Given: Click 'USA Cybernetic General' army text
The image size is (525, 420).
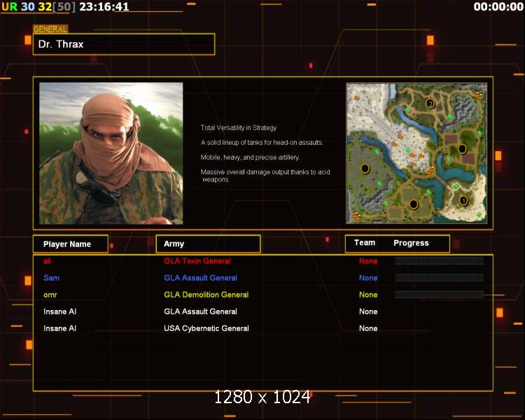Looking at the screenshot, I should (x=206, y=328).
